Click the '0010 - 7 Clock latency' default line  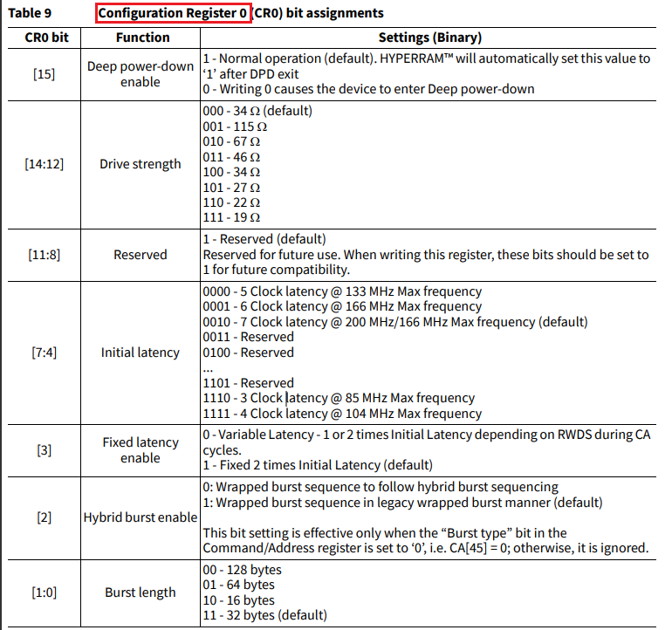395,322
